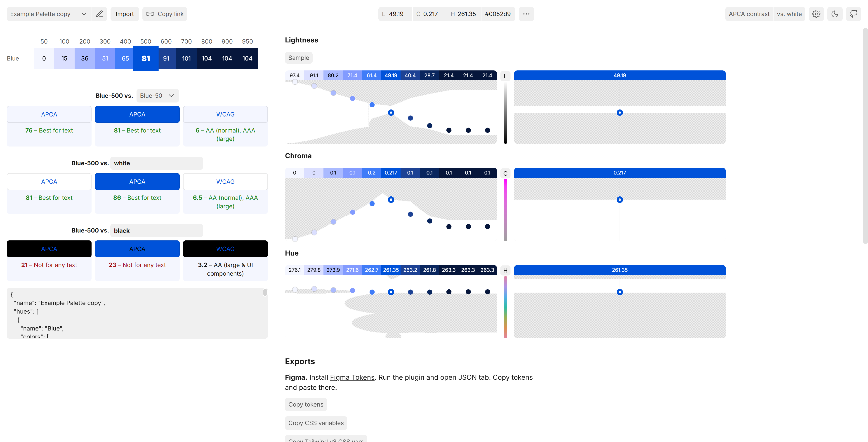Click the Sample button under Lightness
This screenshot has width=868, height=442.
pyautogui.click(x=299, y=58)
